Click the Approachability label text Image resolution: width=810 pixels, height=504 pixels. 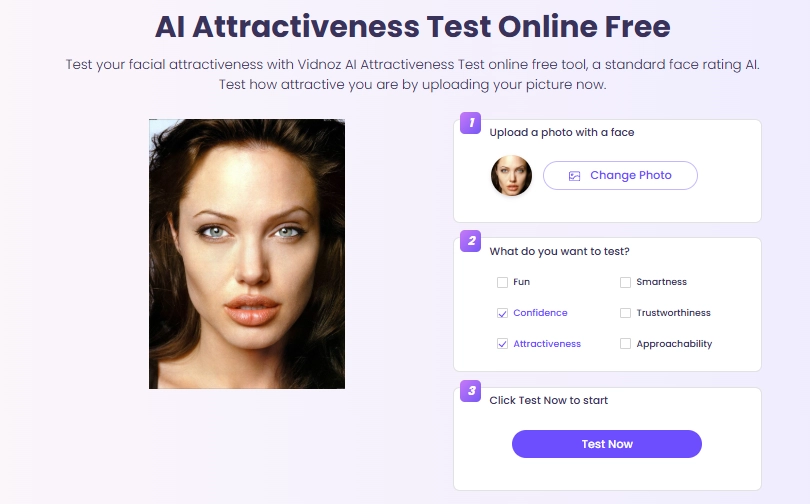pos(674,344)
